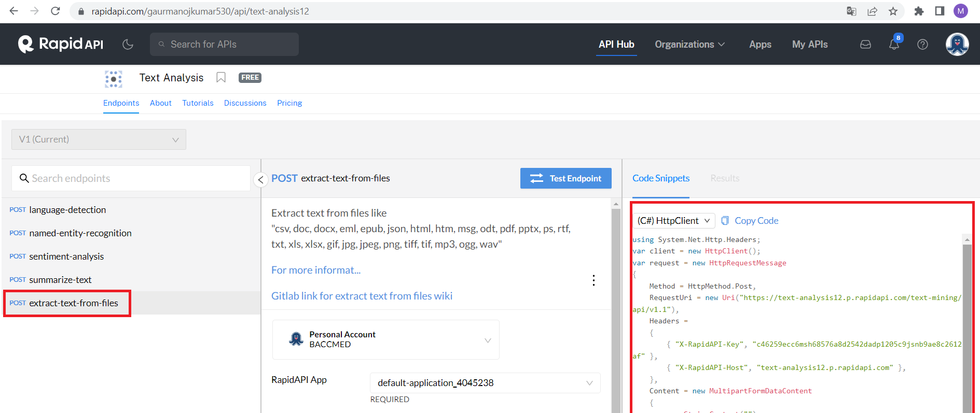Switch to the Results tab
The height and width of the screenshot is (413, 980).
[x=724, y=178]
